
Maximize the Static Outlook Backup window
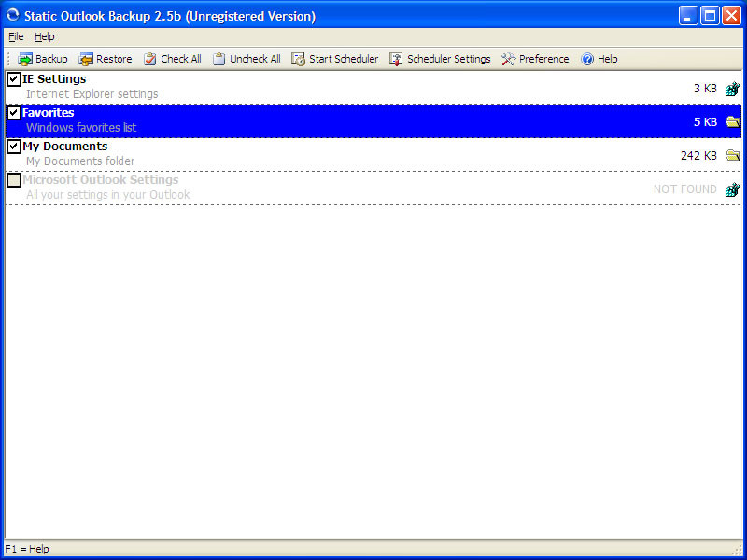click(710, 16)
